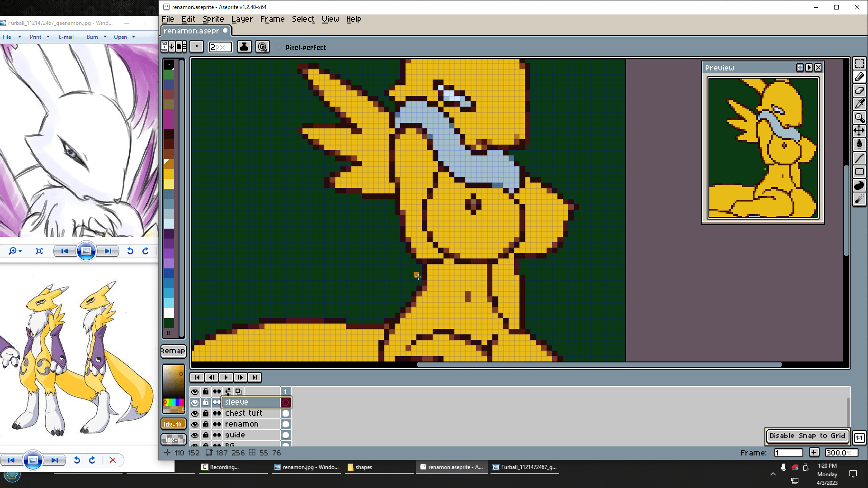Unlock the renamon layer
The image size is (868, 488).
coord(206,424)
